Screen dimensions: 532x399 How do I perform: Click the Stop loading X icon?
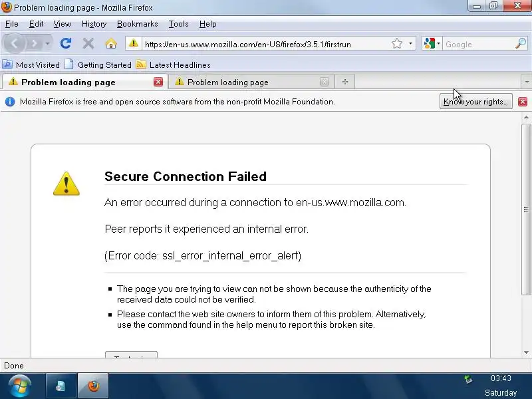tap(88, 44)
